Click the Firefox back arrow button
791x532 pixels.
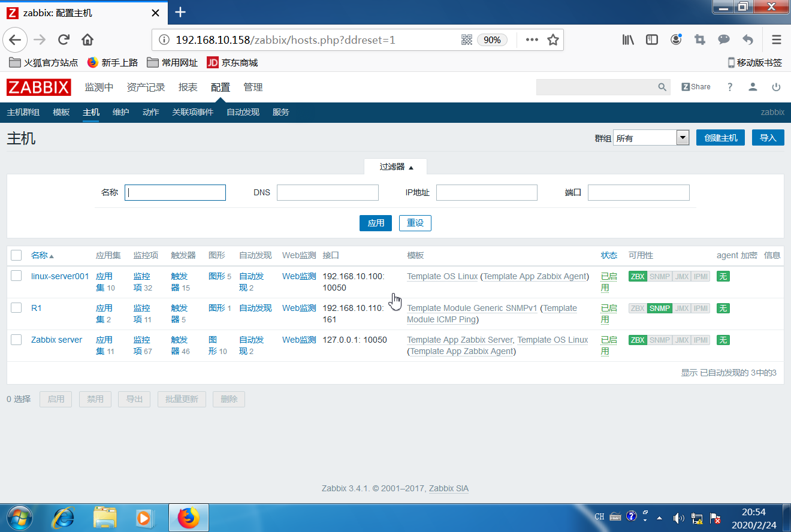[15, 40]
